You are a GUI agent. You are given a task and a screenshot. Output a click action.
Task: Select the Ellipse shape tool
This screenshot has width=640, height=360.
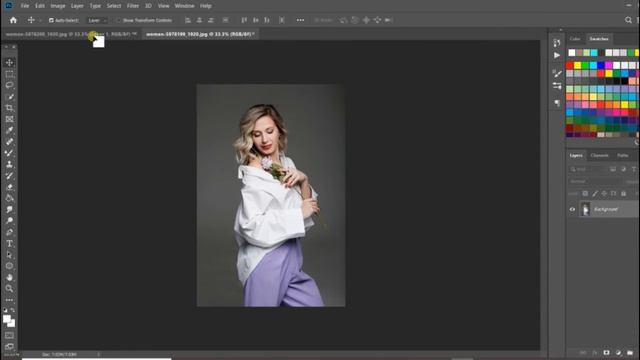(9, 266)
